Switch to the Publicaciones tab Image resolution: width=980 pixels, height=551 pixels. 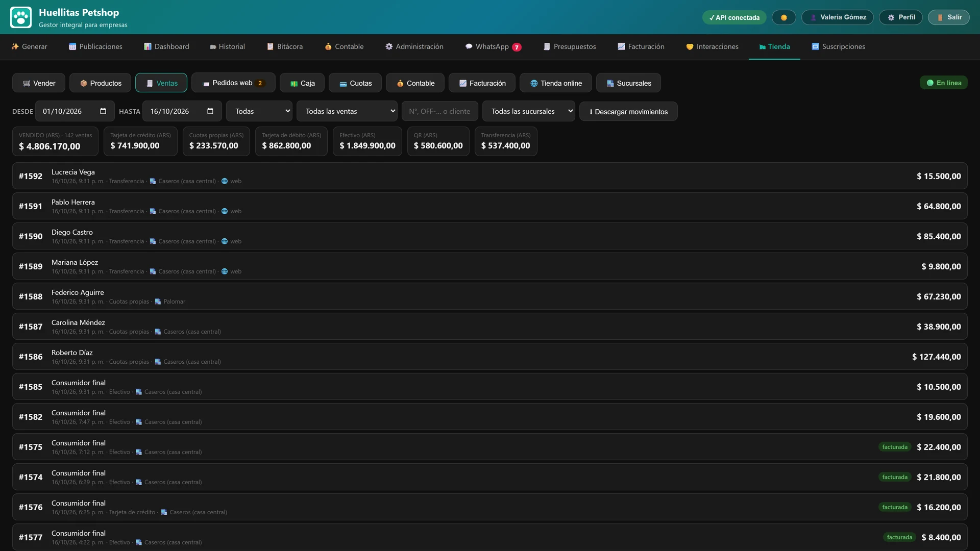click(x=95, y=46)
